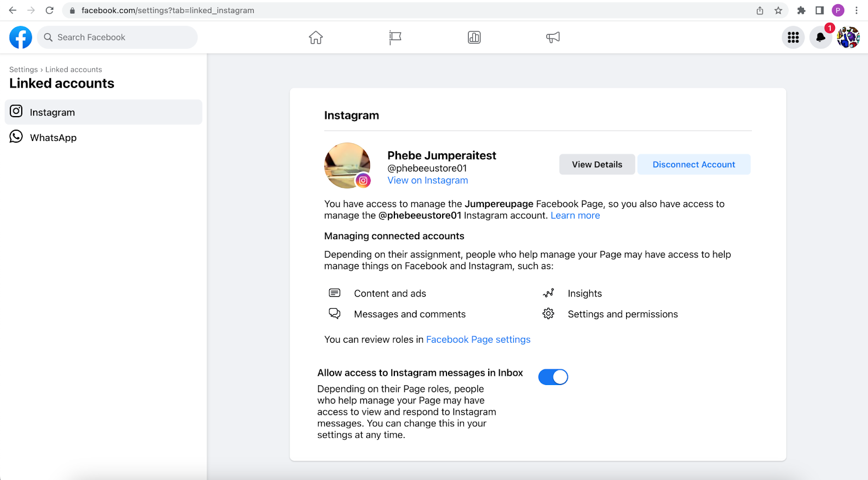Click the Insights graph icon in the list
The width and height of the screenshot is (868, 480).
(548, 293)
